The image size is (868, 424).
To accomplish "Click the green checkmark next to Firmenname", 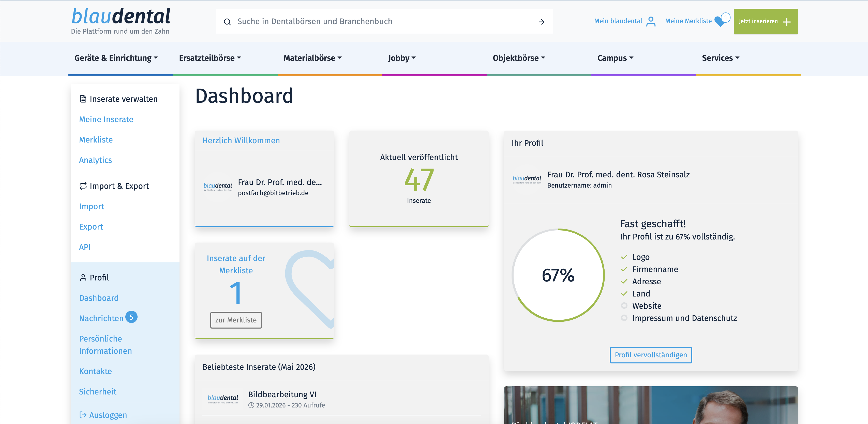I will 624,269.
